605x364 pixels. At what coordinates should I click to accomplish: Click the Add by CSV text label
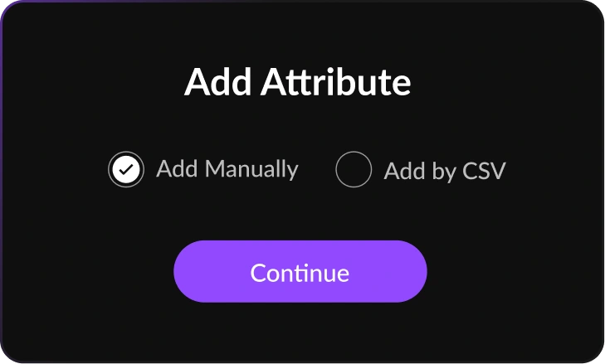tap(444, 172)
